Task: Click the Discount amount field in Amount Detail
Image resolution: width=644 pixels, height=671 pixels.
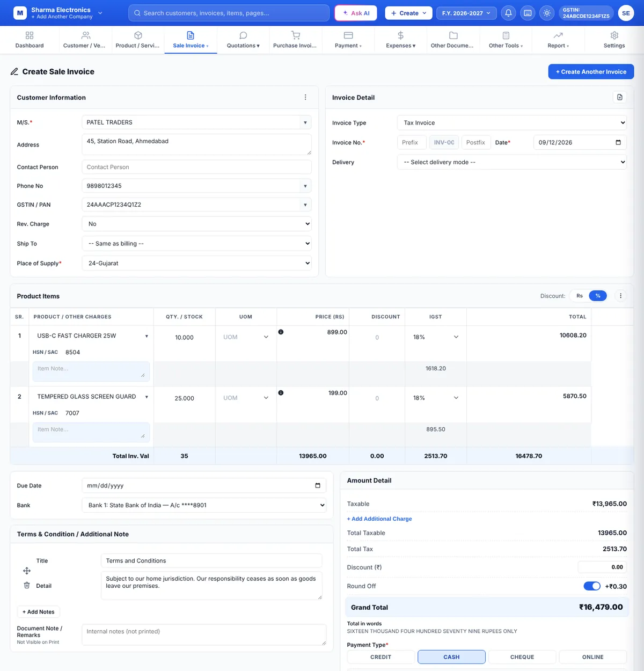Action: tap(602, 567)
